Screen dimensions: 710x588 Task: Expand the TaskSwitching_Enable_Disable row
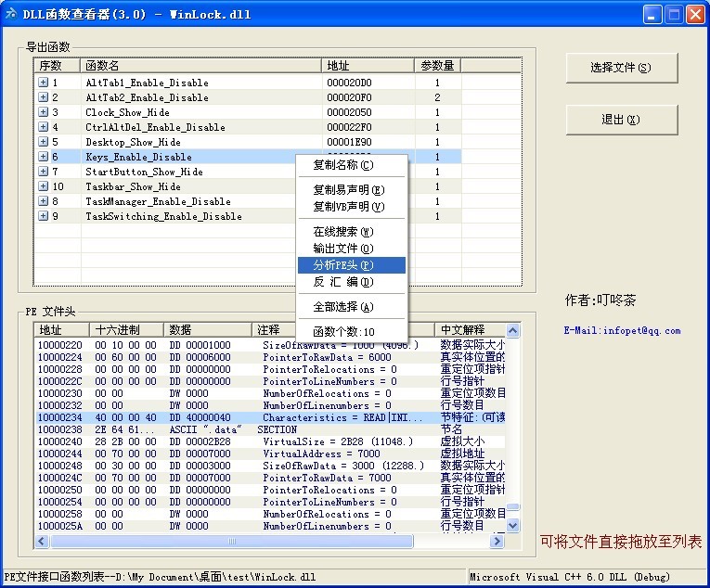pos(43,216)
